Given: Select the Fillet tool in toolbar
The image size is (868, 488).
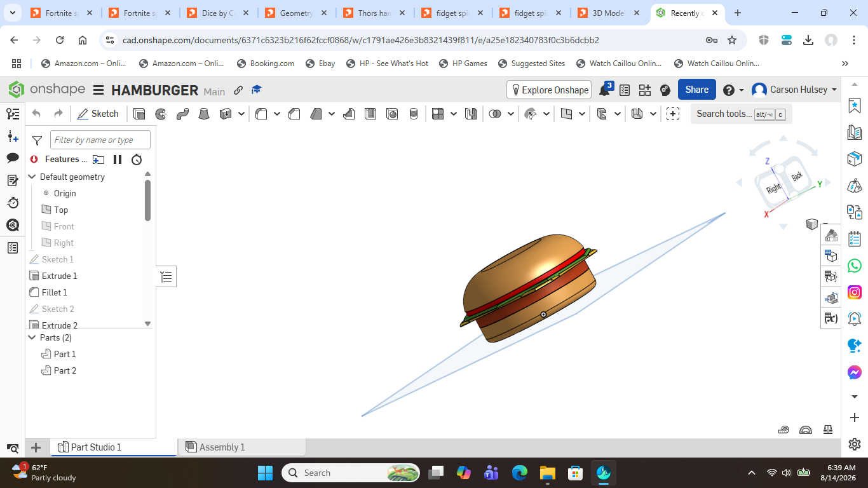Looking at the screenshot, I should [x=261, y=114].
